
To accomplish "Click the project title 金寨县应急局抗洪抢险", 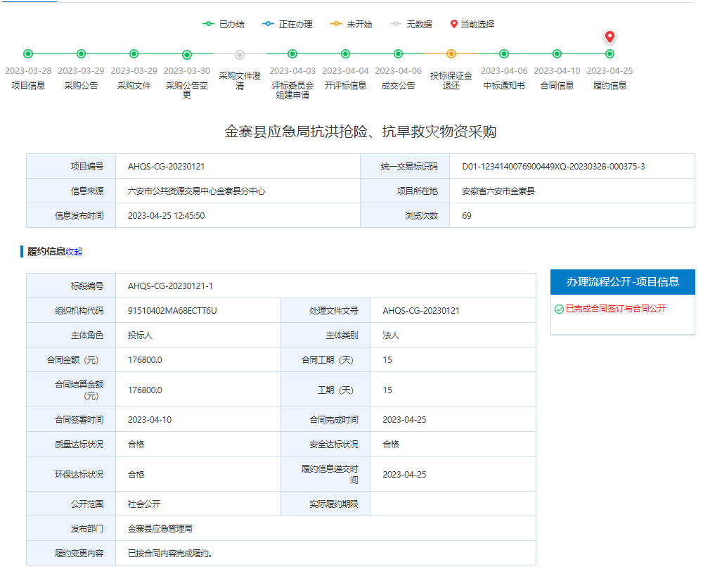I will click(361, 132).
